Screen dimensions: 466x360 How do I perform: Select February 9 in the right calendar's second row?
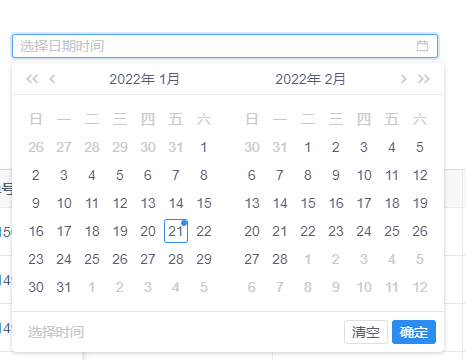[336, 175]
